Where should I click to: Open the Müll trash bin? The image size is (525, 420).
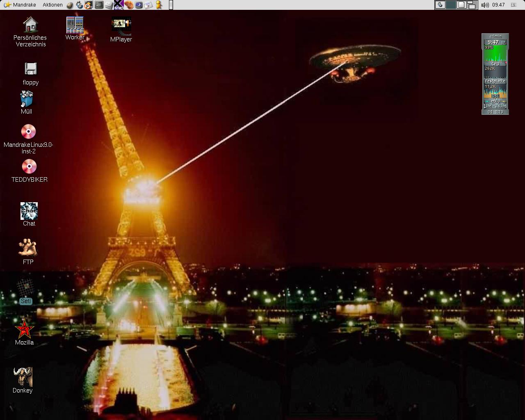tap(26, 103)
